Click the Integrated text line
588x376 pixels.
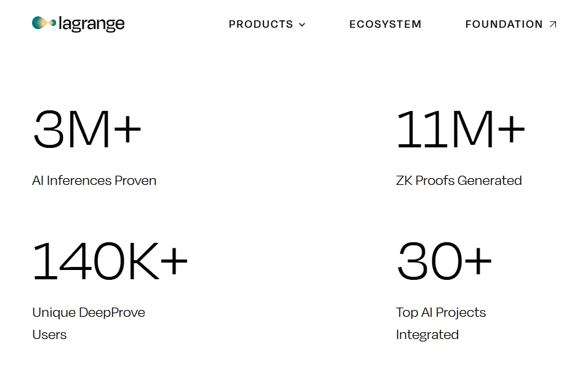(x=427, y=335)
